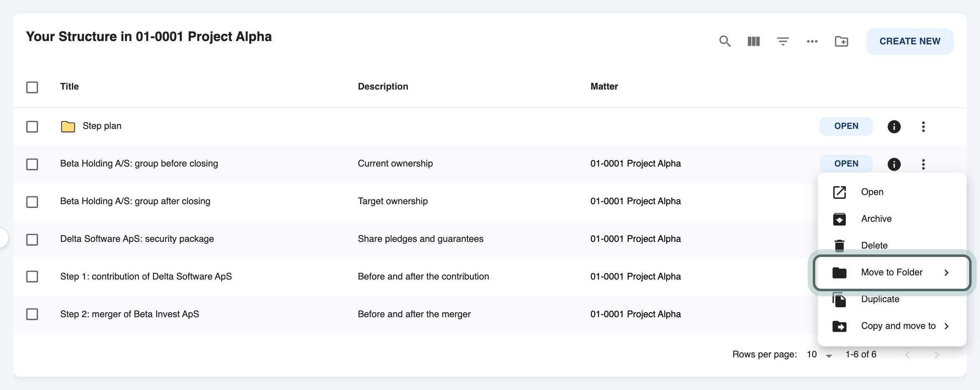The height and width of the screenshot is (390, 980).
Task: Click the Description column header
Action: point(383,87)
